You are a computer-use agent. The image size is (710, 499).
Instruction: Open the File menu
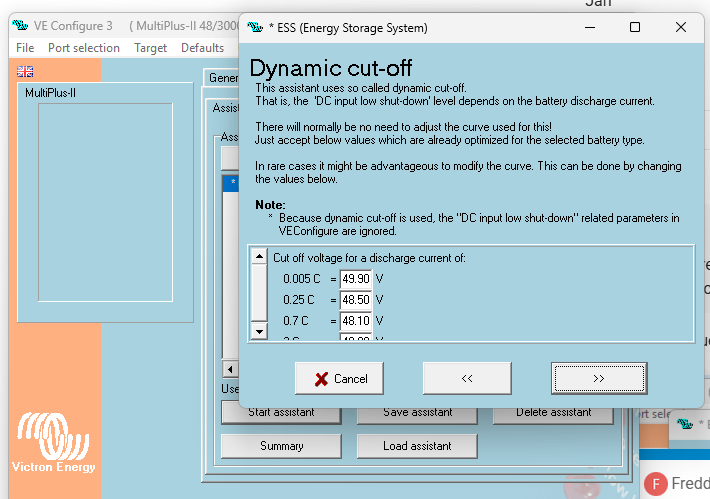25,48
